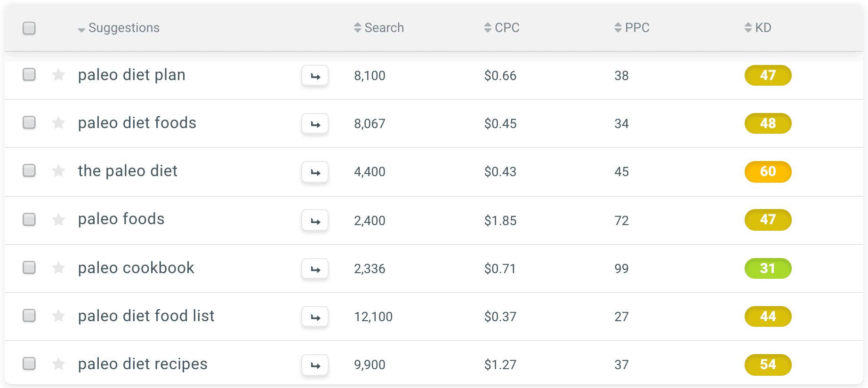Click arrow button for paleo diet plan
This screenshot has width=868, height=388.
pyautogui.click(x=315, y=76)
